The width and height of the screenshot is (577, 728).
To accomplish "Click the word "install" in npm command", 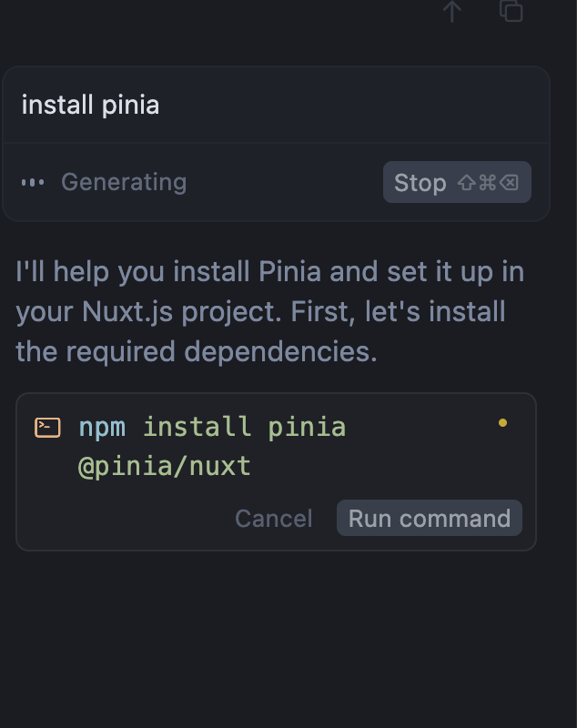I will [197, 427].
